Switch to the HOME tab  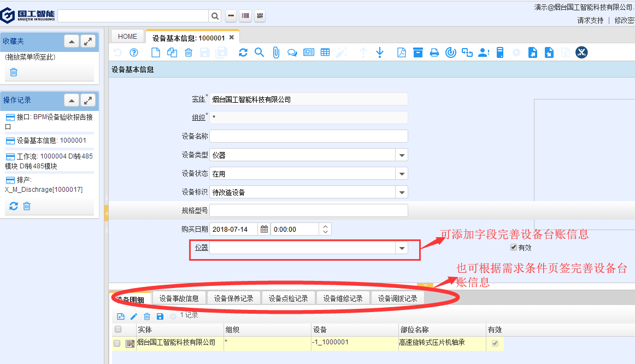(128, 37)
